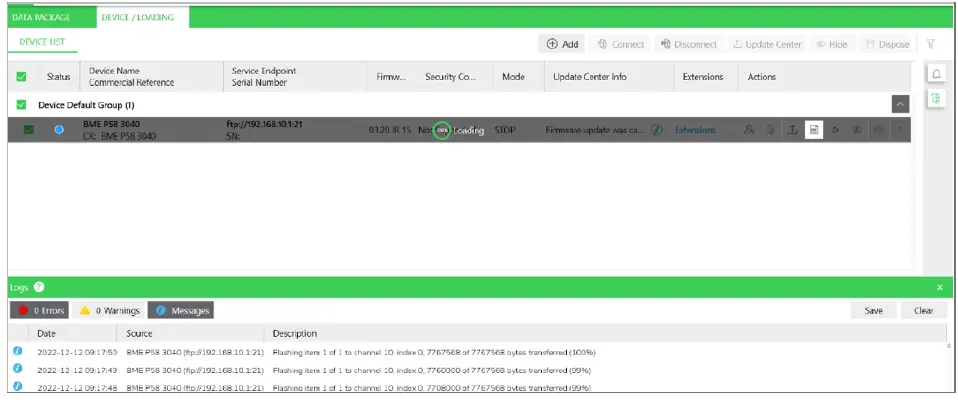Click the dimmed eye icon in the device row
The image size is (958, 400).
(x=879, y=129)
